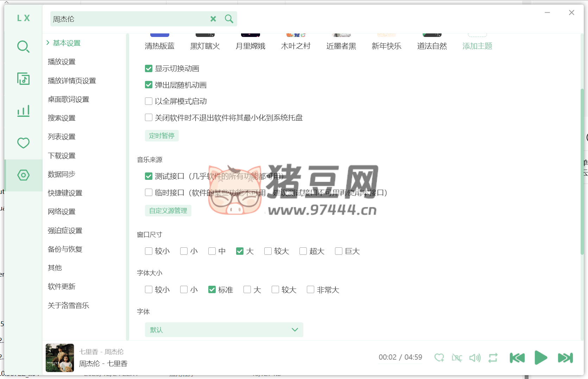Go to 下载设置 section
This screenshot has width=588, height=379.
[x=62, y=156]
